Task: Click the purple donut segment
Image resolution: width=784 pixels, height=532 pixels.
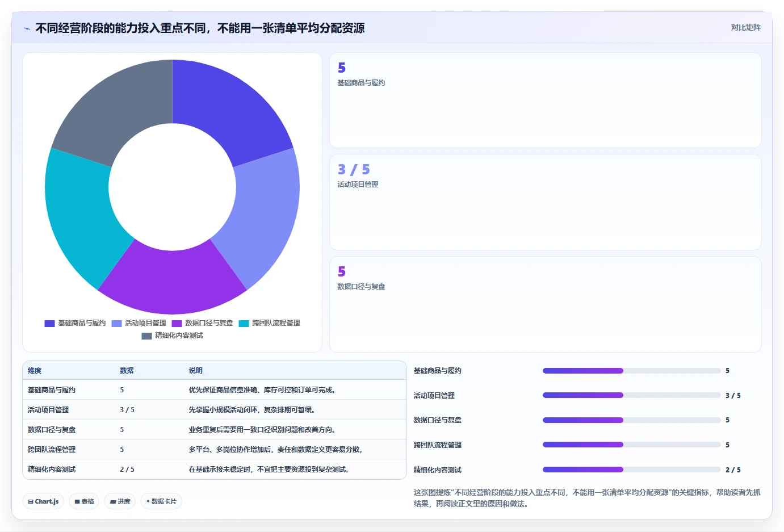Action: (172, 281)
